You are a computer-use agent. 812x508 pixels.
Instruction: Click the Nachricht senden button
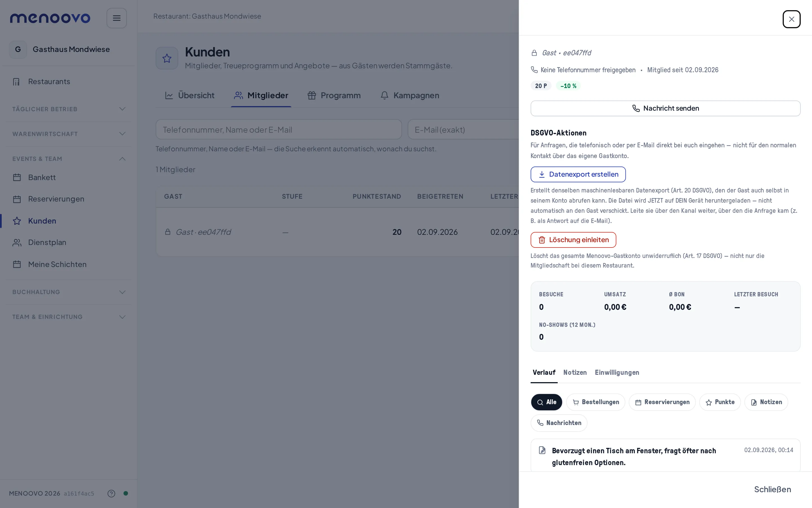click(665, 108)
